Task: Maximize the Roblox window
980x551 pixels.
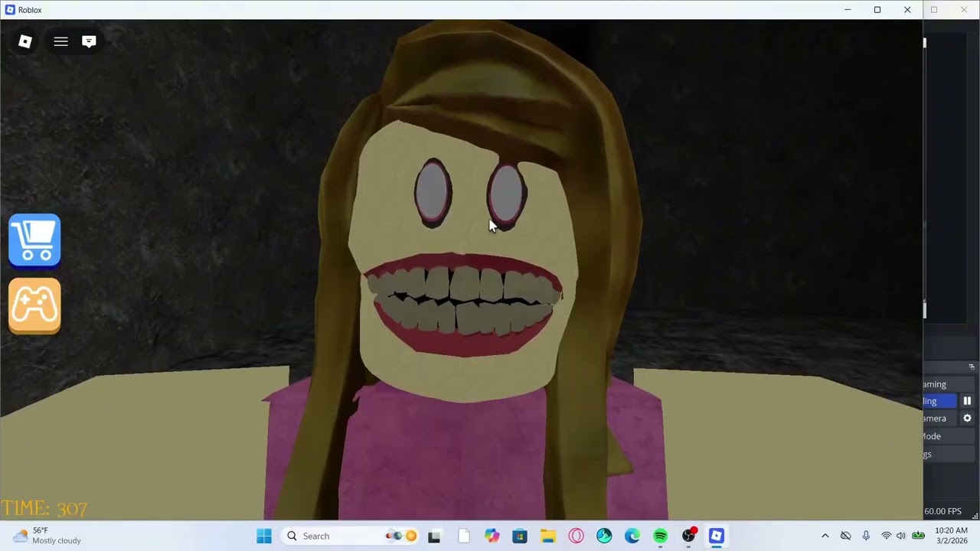Action: click(x=877, y=10)
